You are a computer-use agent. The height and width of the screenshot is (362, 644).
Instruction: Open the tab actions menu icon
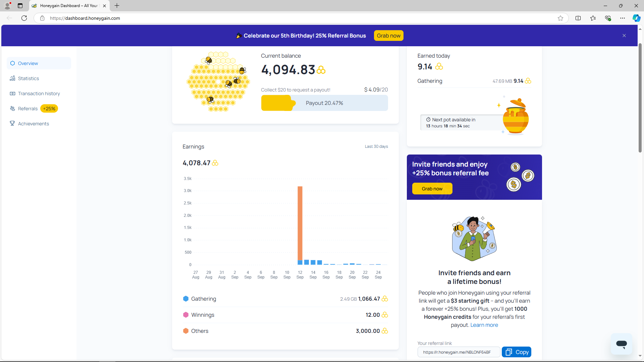click(x=20, y=6)
